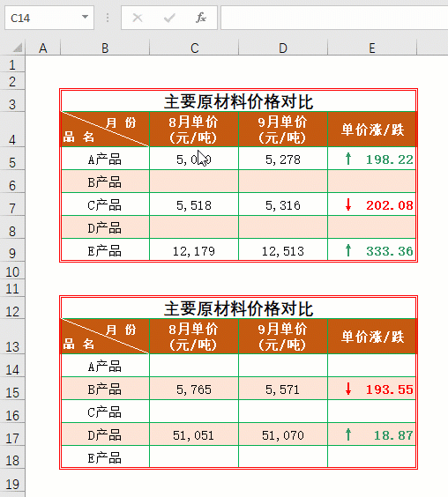Select C产品 cell in row 7

coord(105,204)
